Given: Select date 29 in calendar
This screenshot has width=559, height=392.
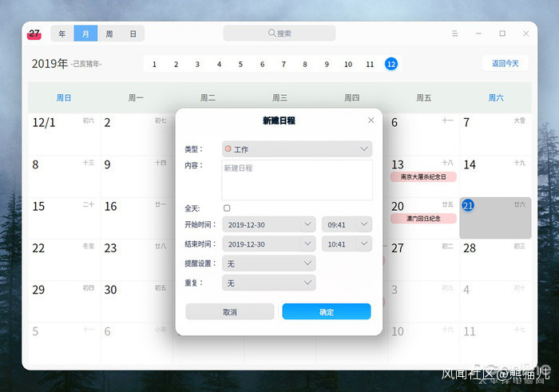Looking at the screenshot, I should pyautogui.click(x=64, y=302).
